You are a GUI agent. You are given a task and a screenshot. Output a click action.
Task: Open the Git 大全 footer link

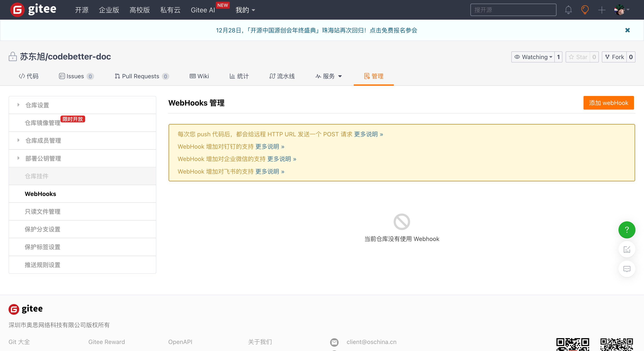click(x=19, y=342)
